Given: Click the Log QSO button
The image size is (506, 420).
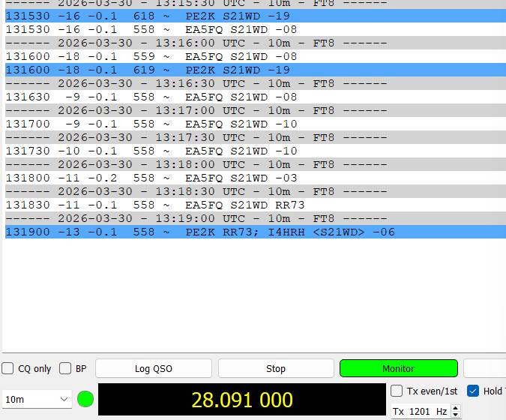Looking at the screenshot, I should (x=153, y=368).
